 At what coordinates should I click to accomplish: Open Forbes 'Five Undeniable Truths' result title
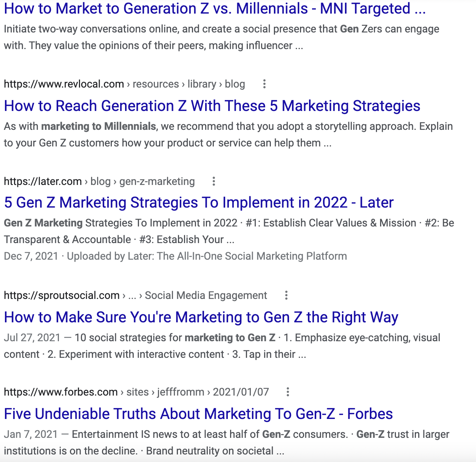(198, 414)
